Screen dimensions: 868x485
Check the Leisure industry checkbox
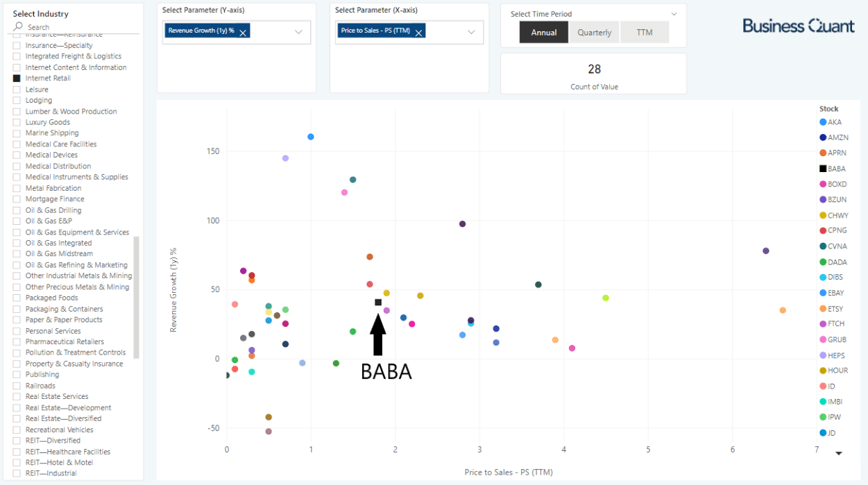click(x=15, y=89)
